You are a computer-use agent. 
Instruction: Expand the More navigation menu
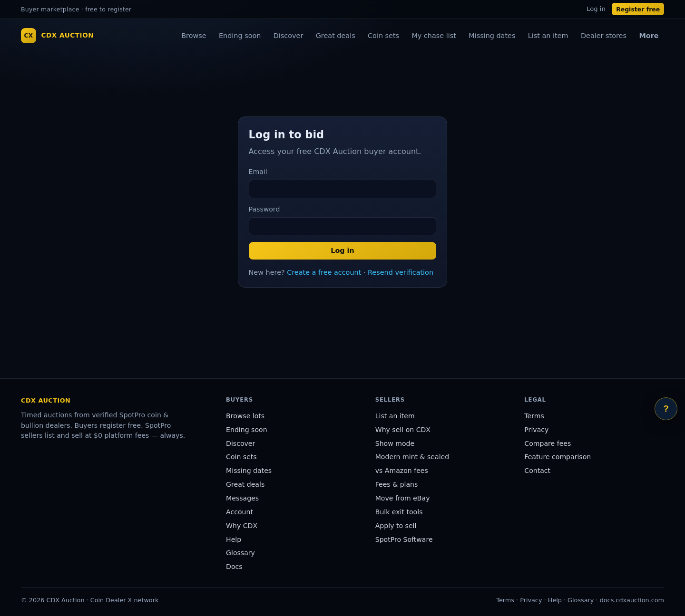tap(649, 36)
